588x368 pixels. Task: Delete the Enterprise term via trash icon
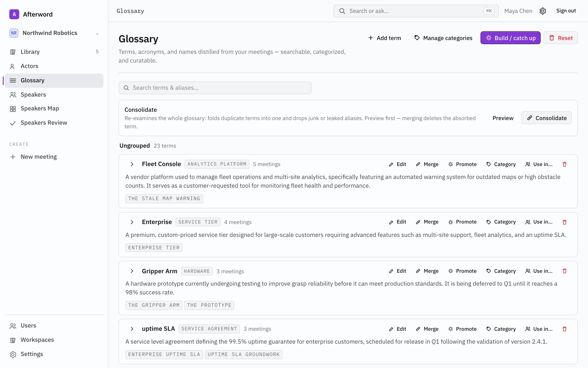[x=564, y=222]
